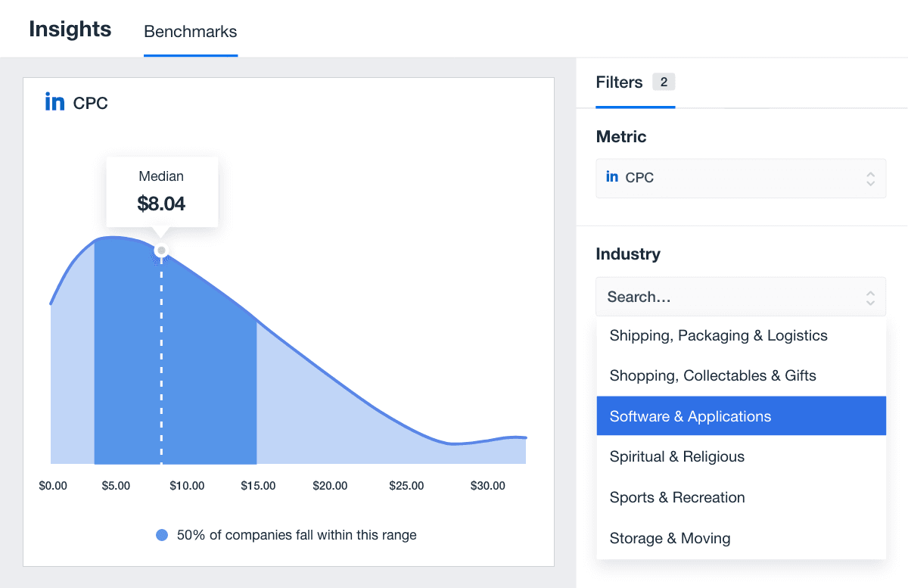
Task: Click the LinkedIn icon beside the CPC chart title
Action: 54,102
